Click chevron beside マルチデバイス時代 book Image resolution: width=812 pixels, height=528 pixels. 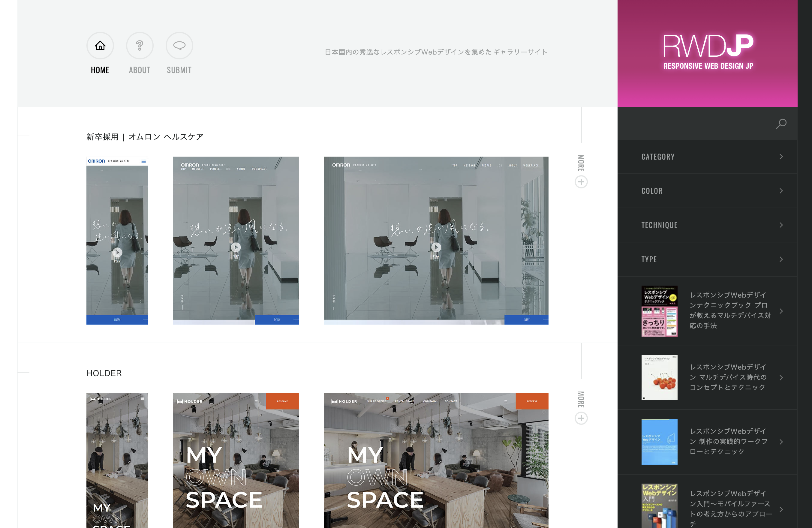[781, 378]
